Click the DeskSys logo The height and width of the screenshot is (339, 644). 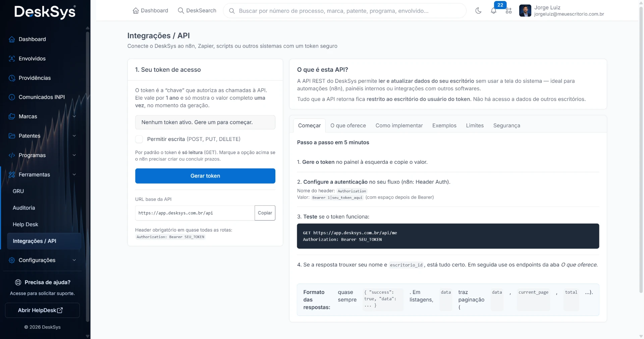tap(45, 12)
